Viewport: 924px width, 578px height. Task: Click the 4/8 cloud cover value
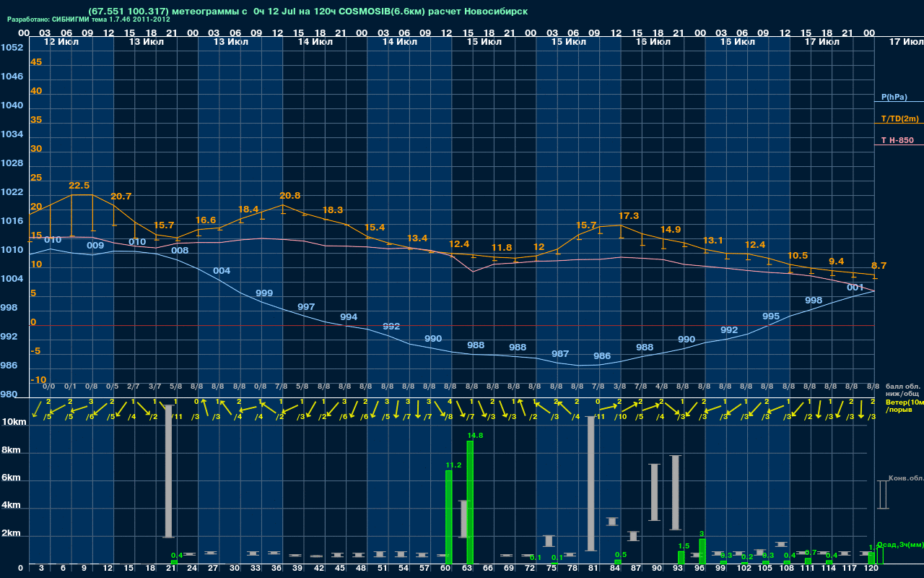pyautogui.click(x=662, y=387)
